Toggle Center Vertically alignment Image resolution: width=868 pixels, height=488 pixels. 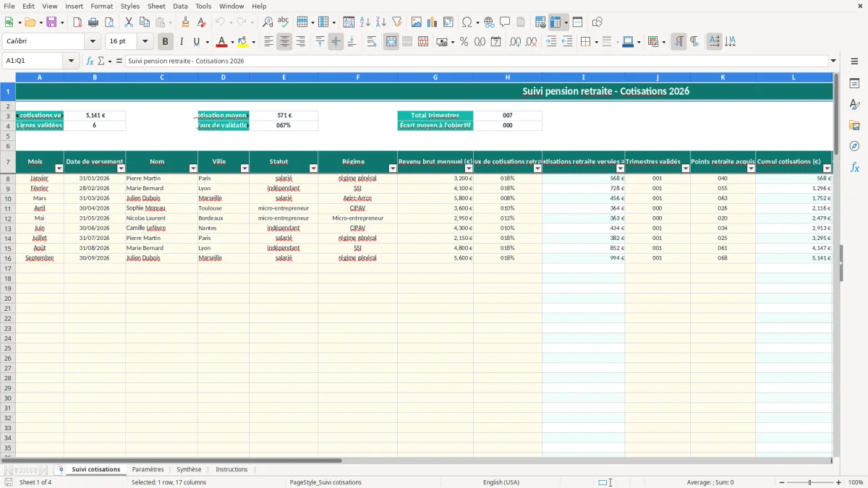(x=336, y=42)
